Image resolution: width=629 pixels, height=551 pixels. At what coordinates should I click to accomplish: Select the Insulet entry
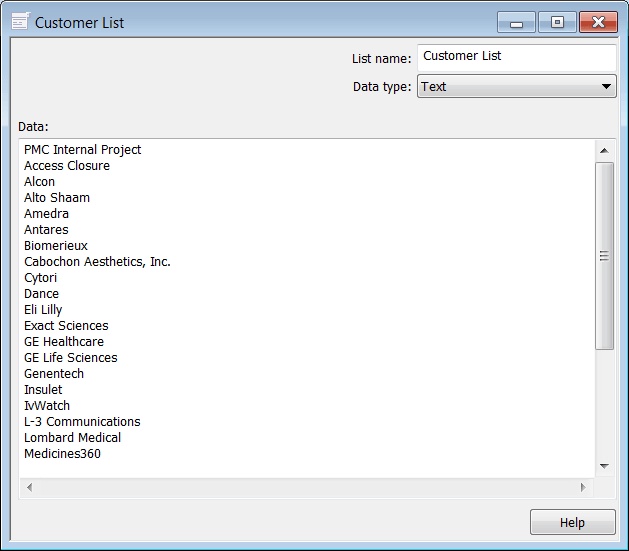click(43, 390)
